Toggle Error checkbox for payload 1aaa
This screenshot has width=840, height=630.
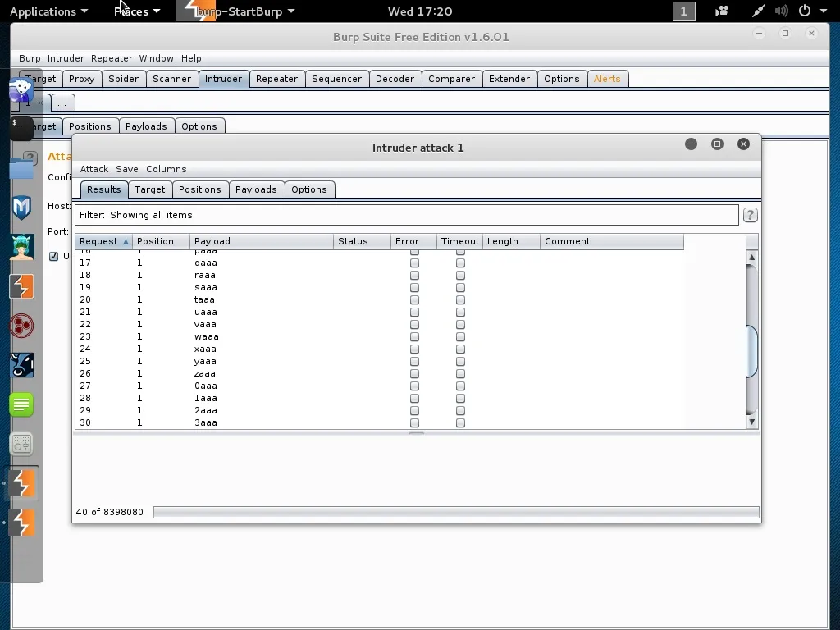click(x=414, y=399)
